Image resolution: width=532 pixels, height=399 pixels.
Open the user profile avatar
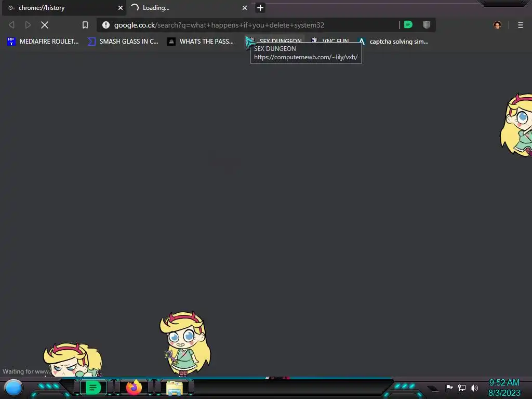point(497,25)
